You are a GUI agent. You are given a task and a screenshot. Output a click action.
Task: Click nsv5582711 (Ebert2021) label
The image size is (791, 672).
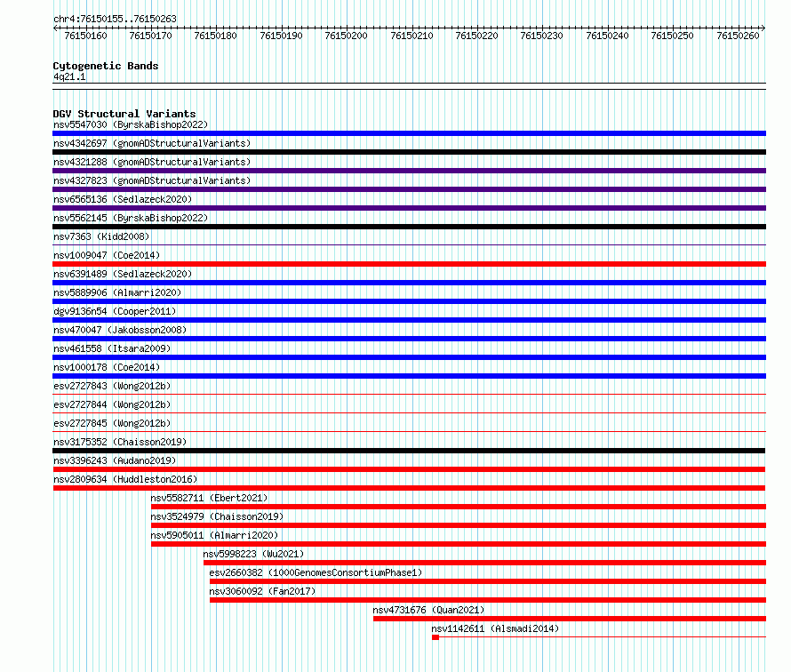pyautogui.click(x=209, y=498)
